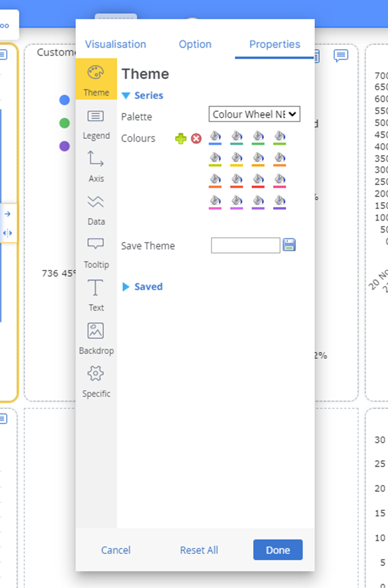This screenshot has height=588, width=388.
Task: Open the Data settings section
Action: pyautogui.click(x=96, y=209)
